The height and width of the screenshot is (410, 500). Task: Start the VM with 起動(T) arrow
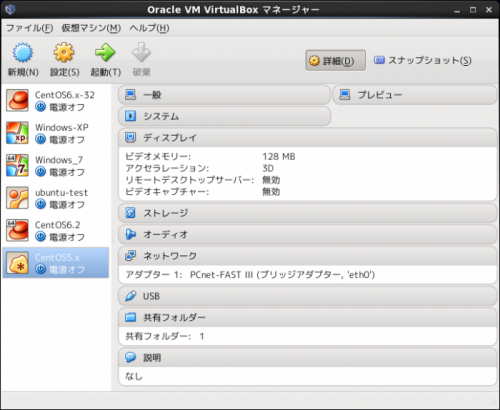point(105,52)
